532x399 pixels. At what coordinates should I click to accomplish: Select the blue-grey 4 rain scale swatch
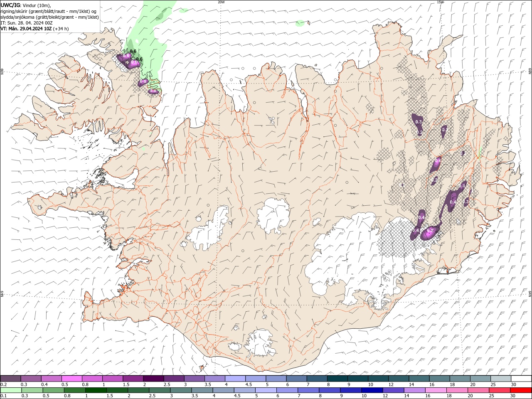click(223, 390)
